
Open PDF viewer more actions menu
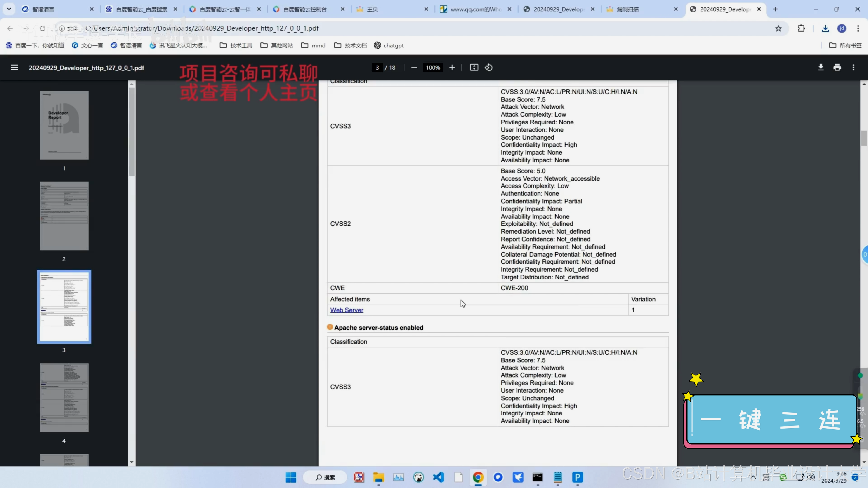click(853, 68)
